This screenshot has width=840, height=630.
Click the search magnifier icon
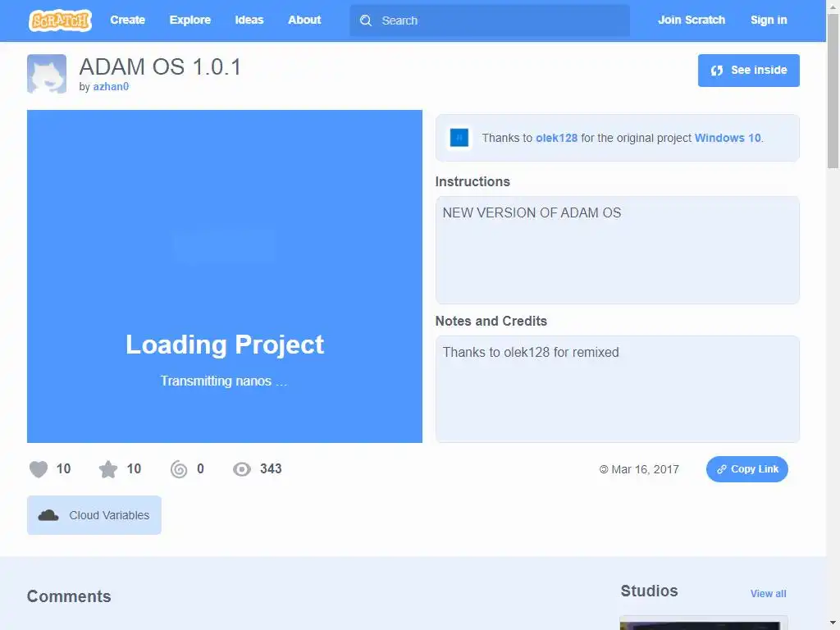tap(366, 21)
